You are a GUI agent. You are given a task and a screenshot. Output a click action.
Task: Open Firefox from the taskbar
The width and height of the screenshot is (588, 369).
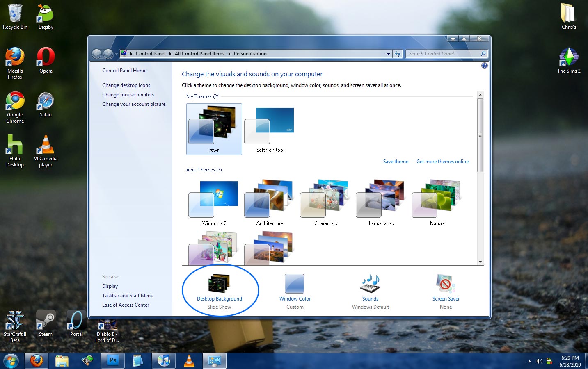pos(37,361)
